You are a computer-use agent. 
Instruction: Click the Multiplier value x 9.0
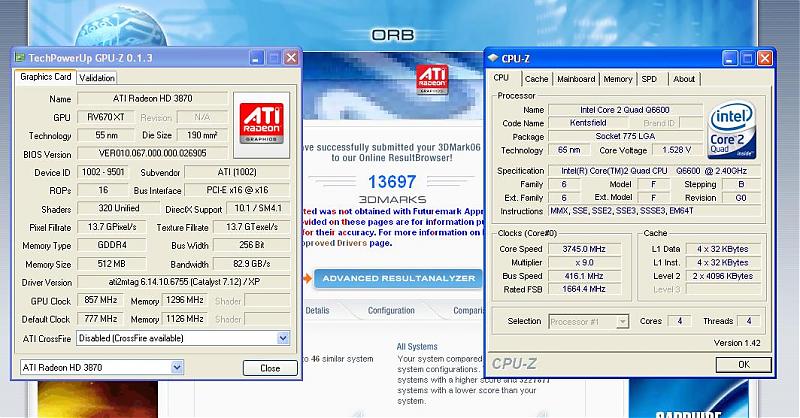click(x=584, y=262)
